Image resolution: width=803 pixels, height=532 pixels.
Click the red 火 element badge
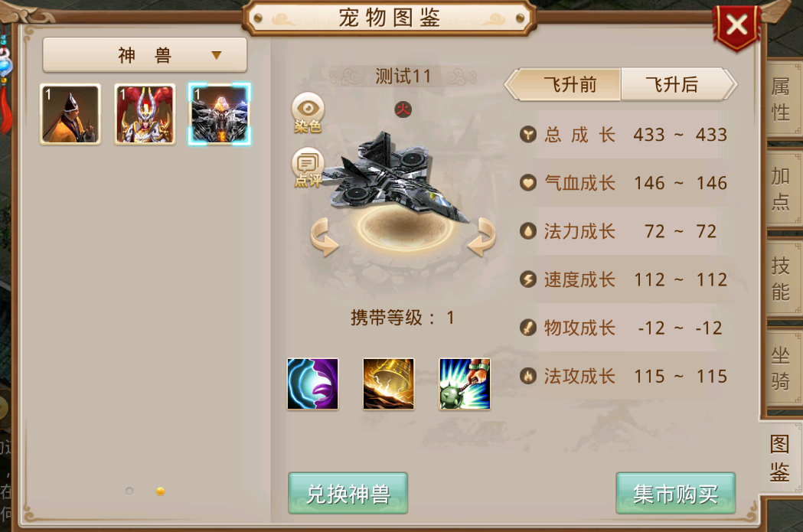403,109
